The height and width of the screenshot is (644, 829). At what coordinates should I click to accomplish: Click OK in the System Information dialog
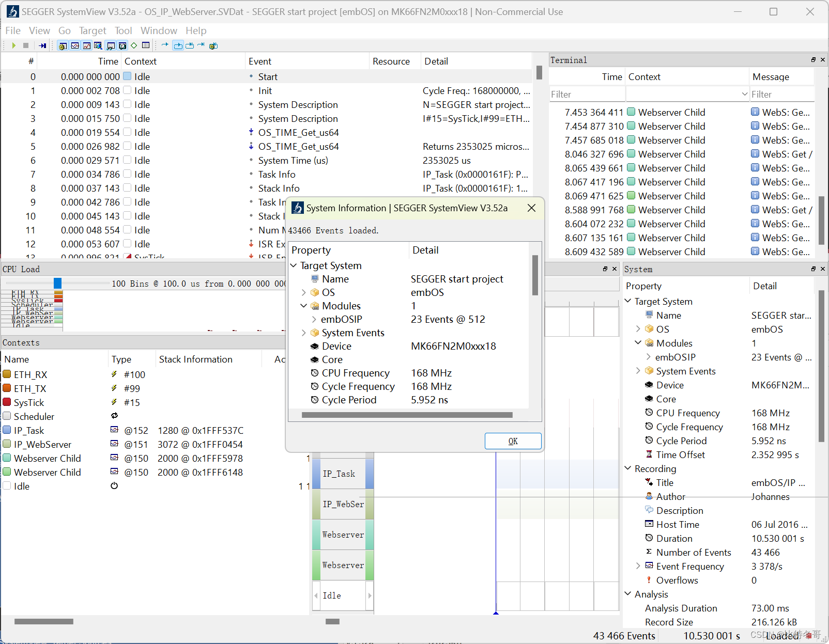coord(513,441)
